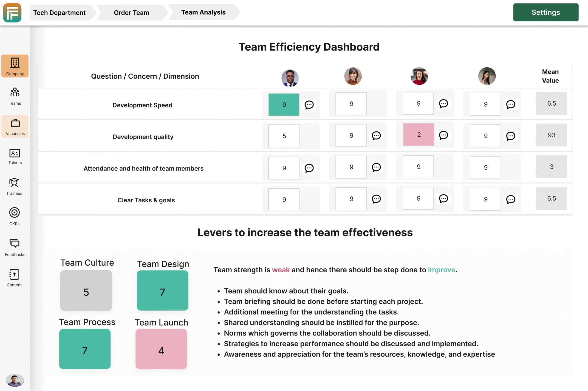
Task: Click the app logo in top left
Action: coord(12,13)
